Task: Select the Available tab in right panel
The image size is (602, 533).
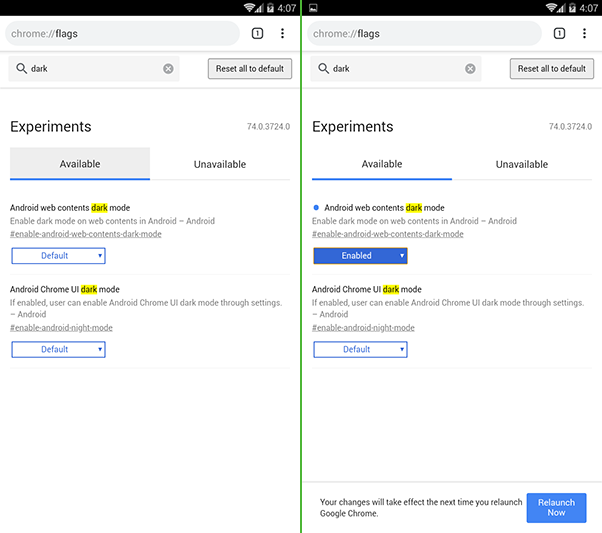Action: [382, 164]
